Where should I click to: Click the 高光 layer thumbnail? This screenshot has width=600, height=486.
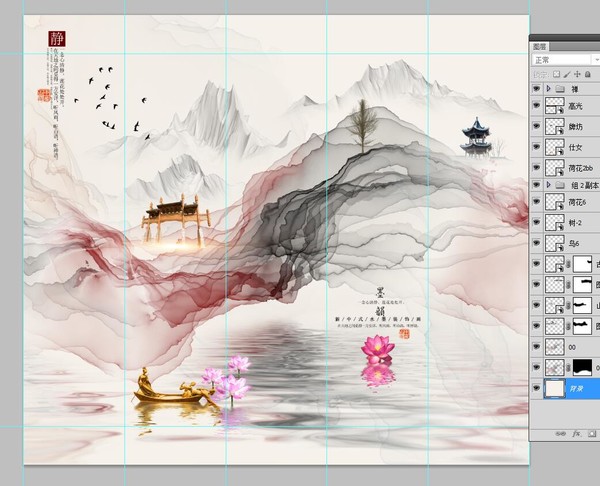coord(554,105)
